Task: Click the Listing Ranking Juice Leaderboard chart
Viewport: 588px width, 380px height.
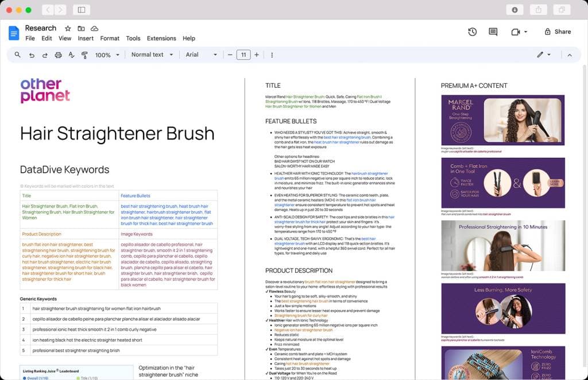Action: pyautogui.click(x=76, y=373)
